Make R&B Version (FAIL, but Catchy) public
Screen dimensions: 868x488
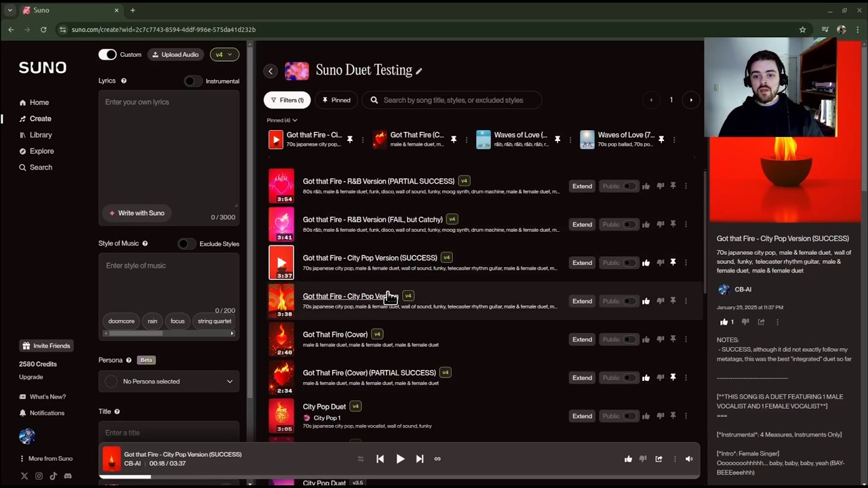click(630, 224)
